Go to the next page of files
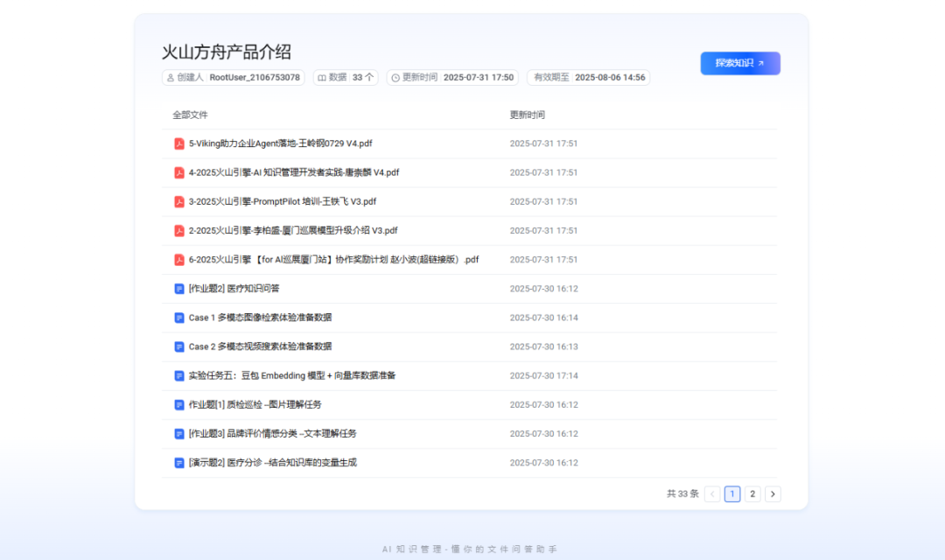Viewport: 945px width, 560px height. (x=773, y=493)
